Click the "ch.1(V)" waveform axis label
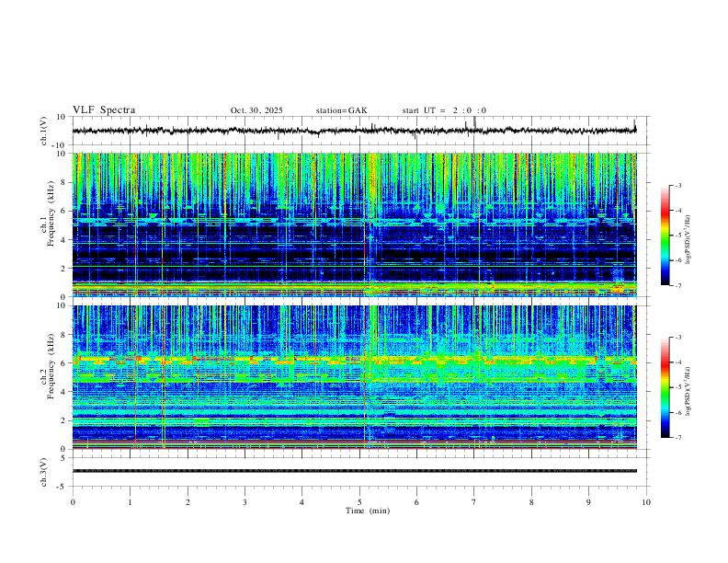This screenshot has height=563, width=728. [44, 131]
